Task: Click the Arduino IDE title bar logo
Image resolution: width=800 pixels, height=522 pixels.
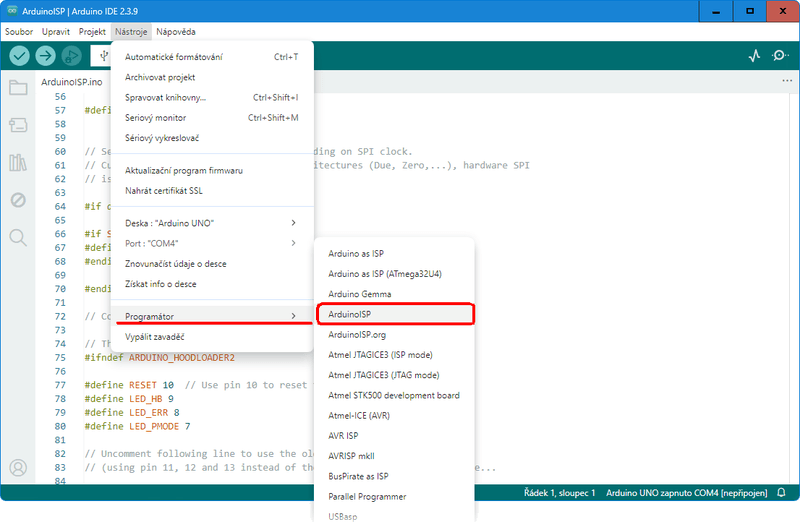Action: click(x=12, y=11)
